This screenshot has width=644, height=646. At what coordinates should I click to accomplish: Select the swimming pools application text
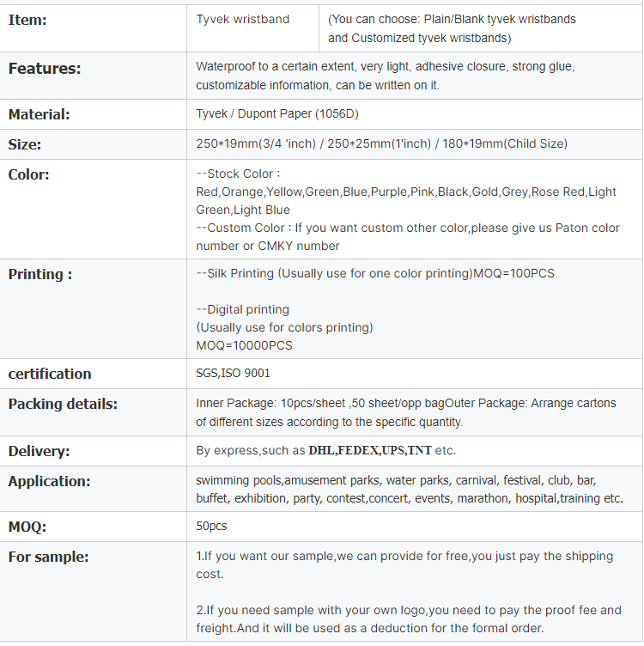pyautogui.click(x=410, y=490)
